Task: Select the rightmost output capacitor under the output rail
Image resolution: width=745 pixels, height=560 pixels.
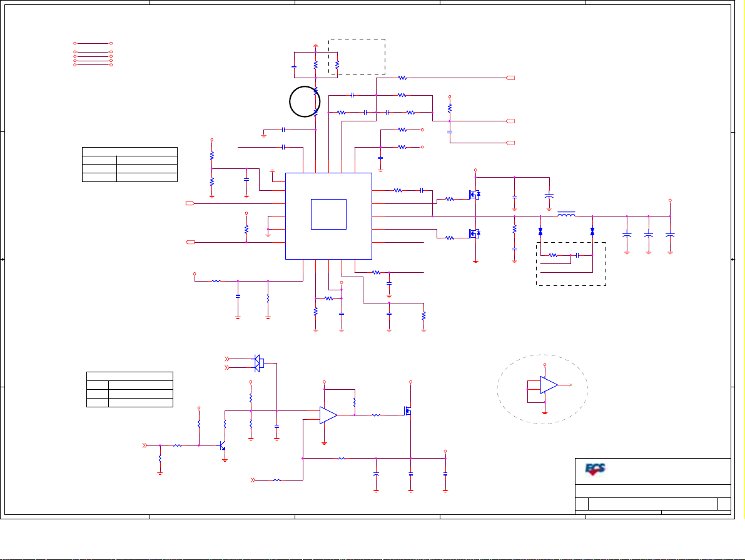Action: (670, 235)
